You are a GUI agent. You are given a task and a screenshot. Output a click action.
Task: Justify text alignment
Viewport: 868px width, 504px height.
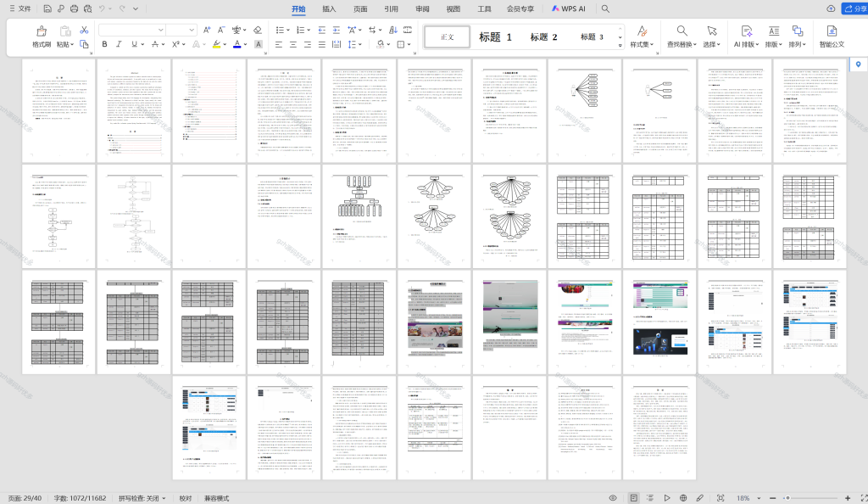pyautogui.click(x=321, y=44)
